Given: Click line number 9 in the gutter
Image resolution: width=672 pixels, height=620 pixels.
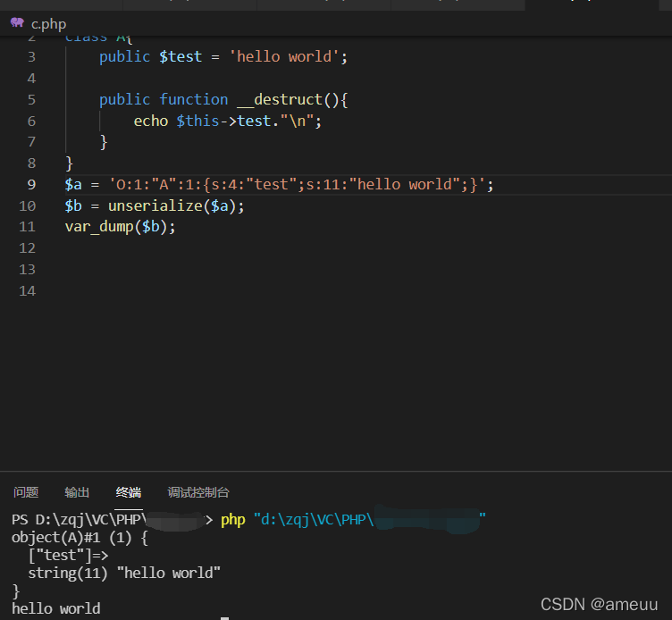Looking at the screenshot, I should coord(31,185).
